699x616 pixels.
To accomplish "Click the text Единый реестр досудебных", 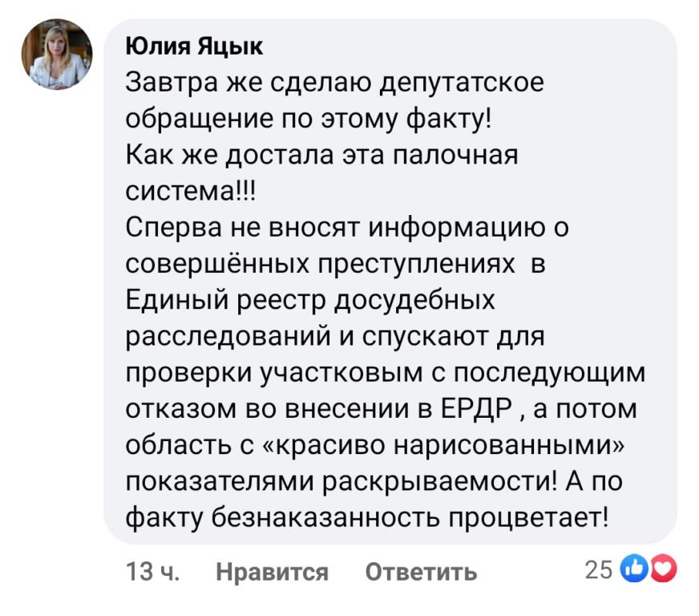I will pyautogui.click(x=311, y=300).
